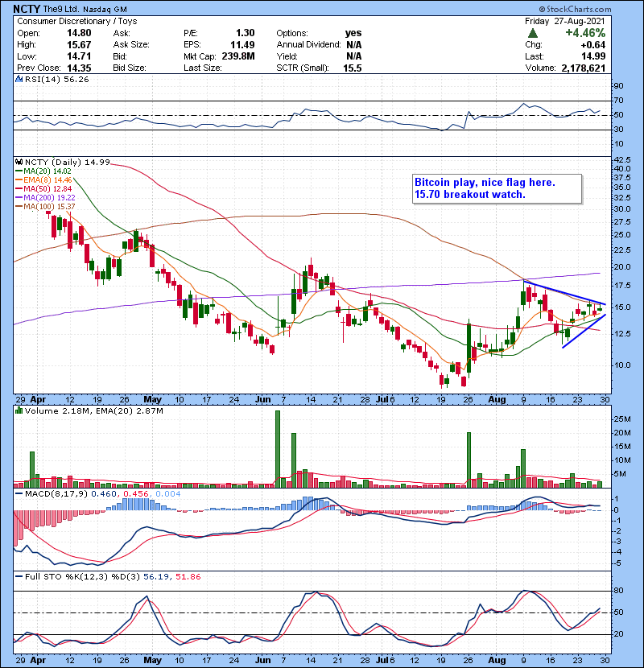The width and height of the screenshot is (644, 668).
Task: Click the 'May' label on the price date axis
Action: click(x=153, y=400)
